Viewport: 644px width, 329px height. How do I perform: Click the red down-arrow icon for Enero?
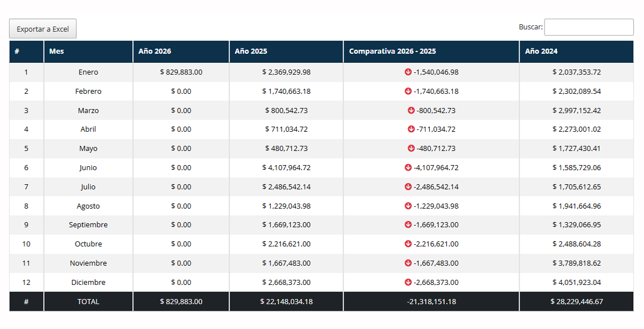408,72
